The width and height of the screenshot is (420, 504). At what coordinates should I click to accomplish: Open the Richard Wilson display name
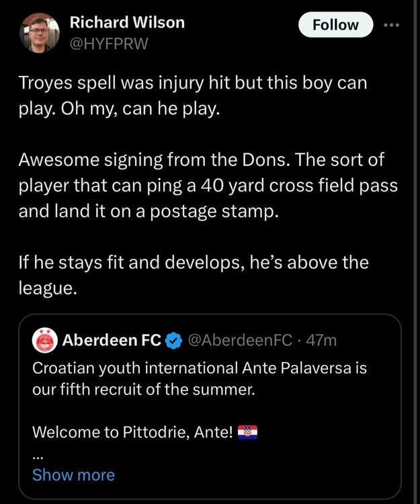click(x=127, y=22)
